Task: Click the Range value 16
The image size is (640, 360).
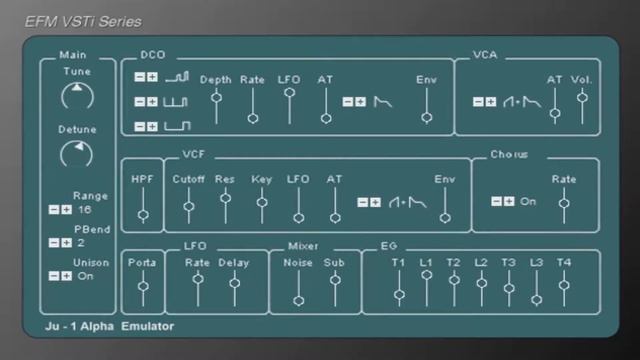Action: [x=84, y=209]
